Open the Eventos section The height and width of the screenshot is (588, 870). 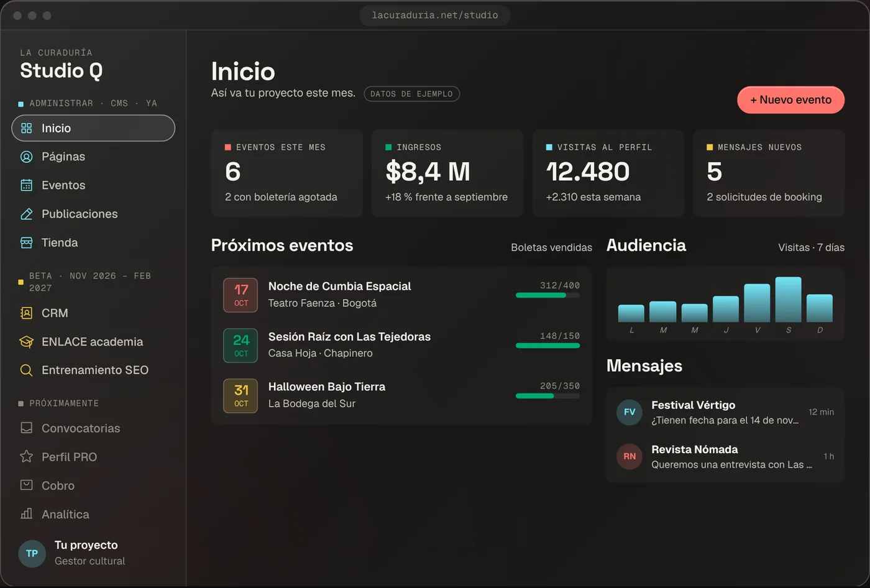tap(93, 185)
